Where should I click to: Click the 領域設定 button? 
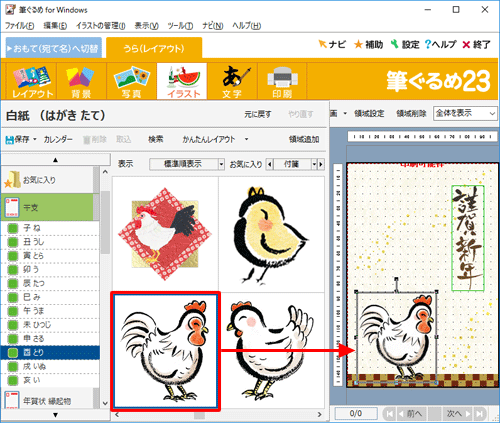369,114
